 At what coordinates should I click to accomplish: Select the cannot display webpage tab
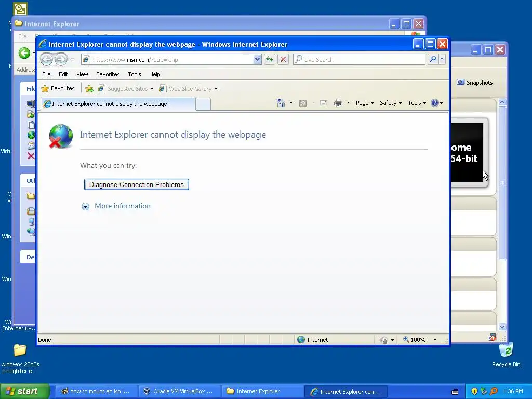coord(118,104)
